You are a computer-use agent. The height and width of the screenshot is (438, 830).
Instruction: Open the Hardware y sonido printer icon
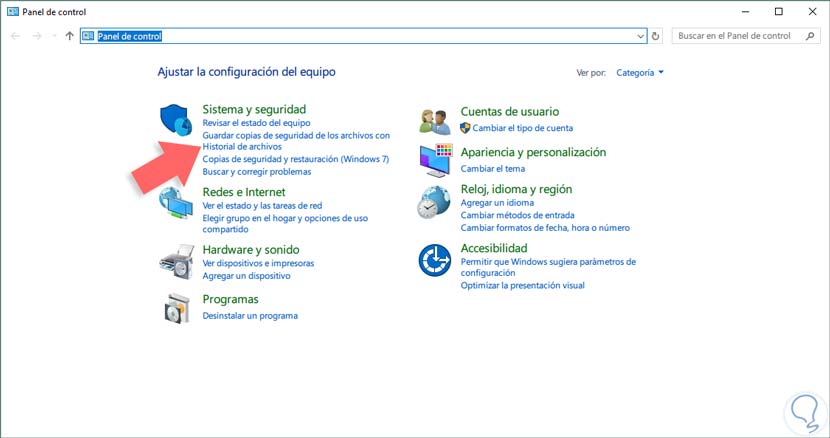(x=177, y=262)
